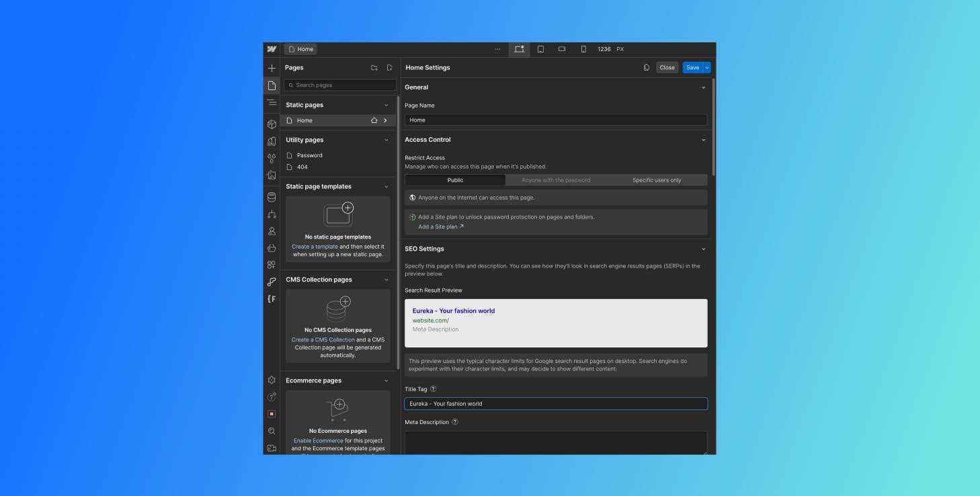
Task: Open the Webflow logo menu
Action: coord(272,49)
